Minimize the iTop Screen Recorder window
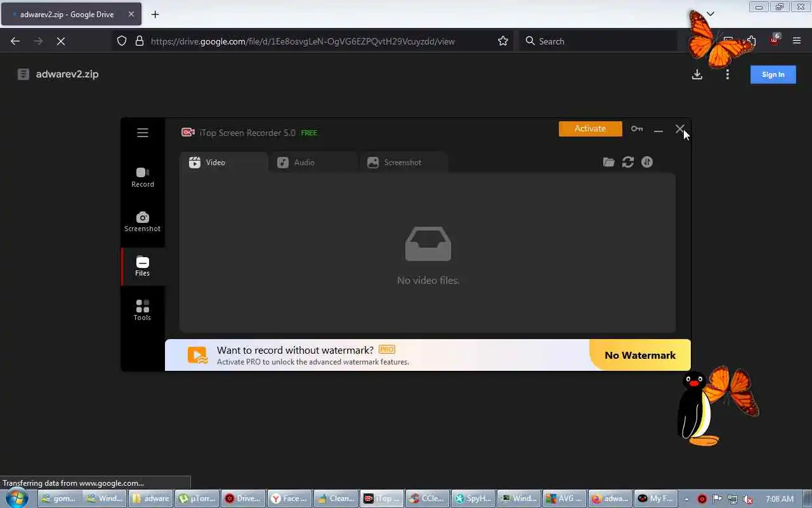 (x=658, y=130)
